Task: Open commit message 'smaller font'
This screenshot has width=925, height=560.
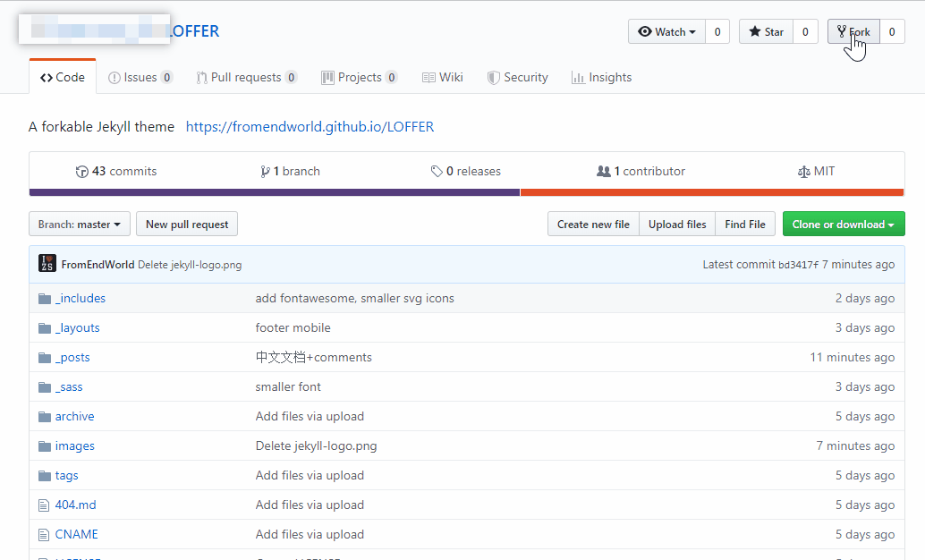Action: pos(288,387)
